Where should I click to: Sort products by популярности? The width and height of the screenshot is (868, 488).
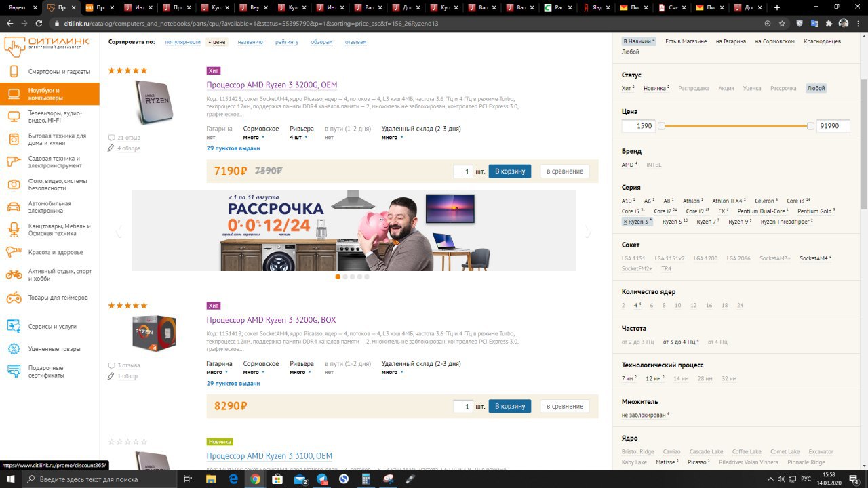pos(182,42)
